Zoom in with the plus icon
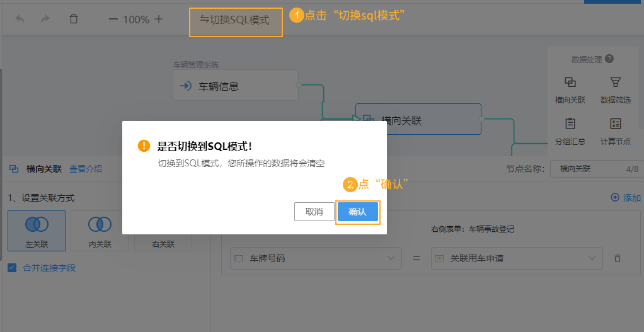This screenshot has height=332, width=644. point(159,19)
